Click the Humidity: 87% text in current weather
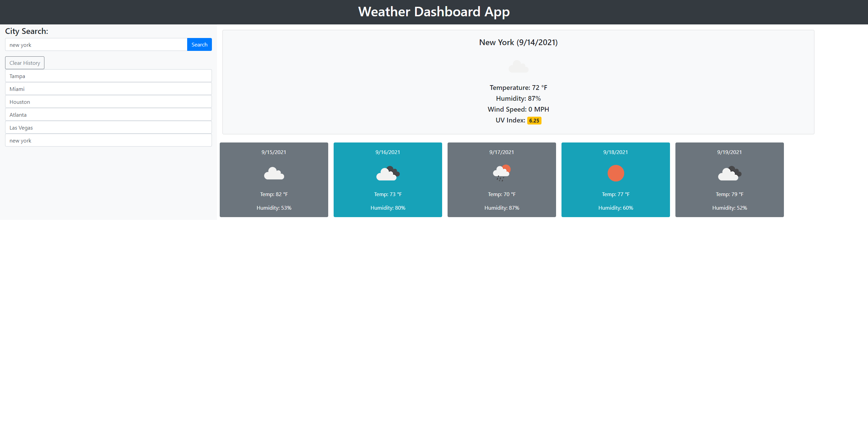 coord(518,98)
